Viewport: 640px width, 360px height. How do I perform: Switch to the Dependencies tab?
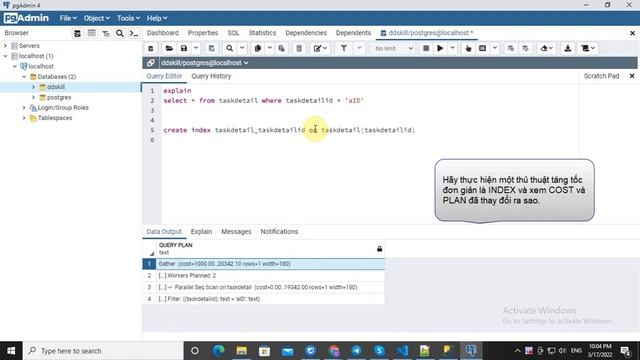tap(306, 33)
